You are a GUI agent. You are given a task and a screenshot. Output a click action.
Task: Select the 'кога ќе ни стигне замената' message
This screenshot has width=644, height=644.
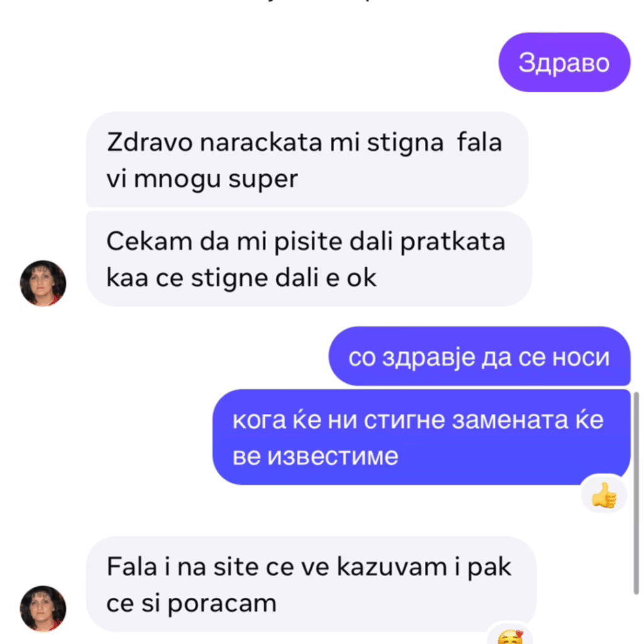point(421,437)
